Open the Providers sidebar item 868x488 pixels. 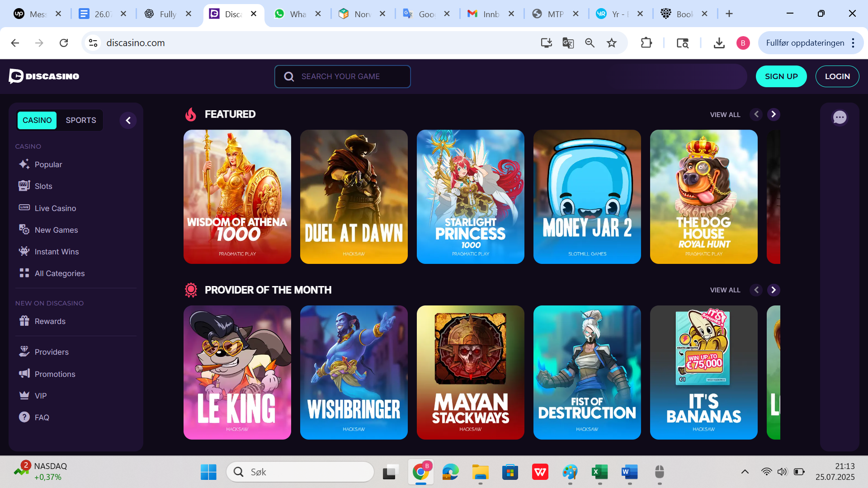[52, 352]
